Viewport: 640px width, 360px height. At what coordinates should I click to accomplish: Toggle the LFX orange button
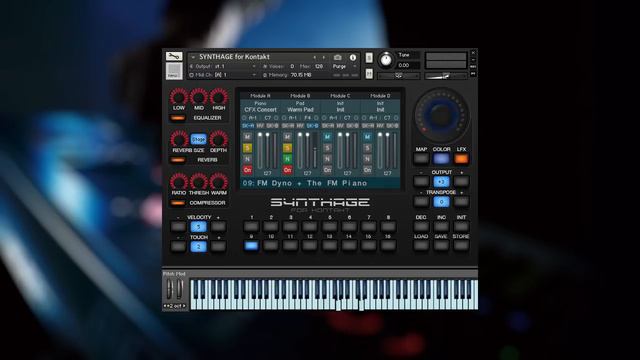point(461,159)
